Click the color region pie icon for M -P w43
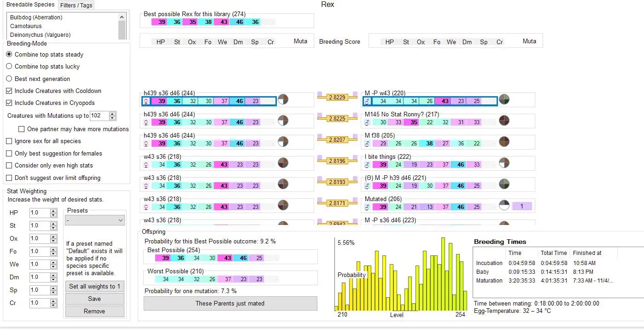Viewport: 644px width, 329px height. click(x=504, y=99)
